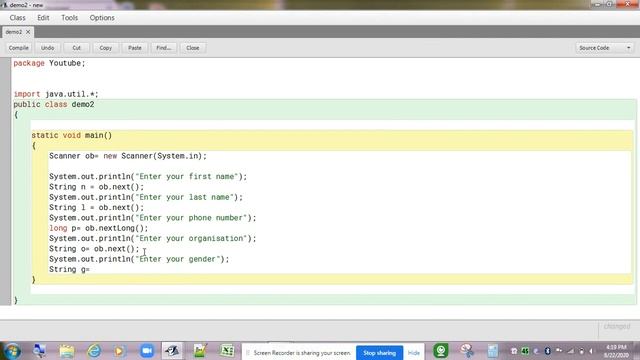Click the Paste button
Screen dimensions: 640x360
point(135,48)
